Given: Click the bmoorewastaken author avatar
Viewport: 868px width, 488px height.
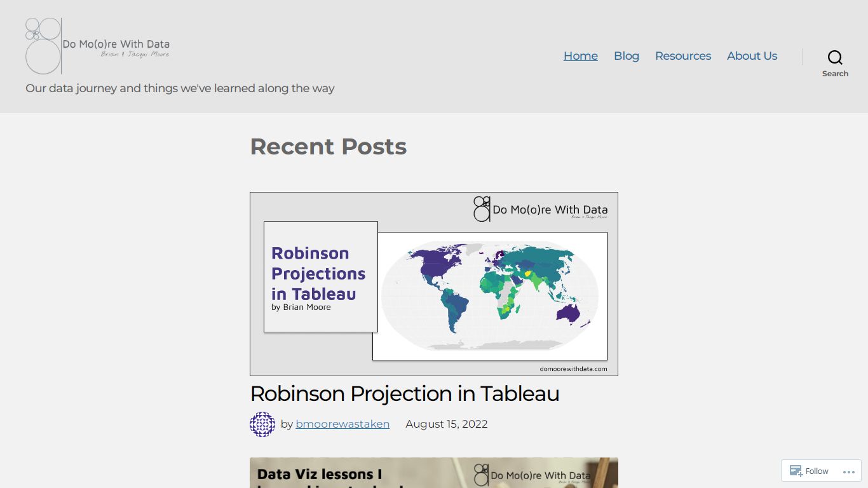Looking at the screenshot, I should tap(262, 424).
